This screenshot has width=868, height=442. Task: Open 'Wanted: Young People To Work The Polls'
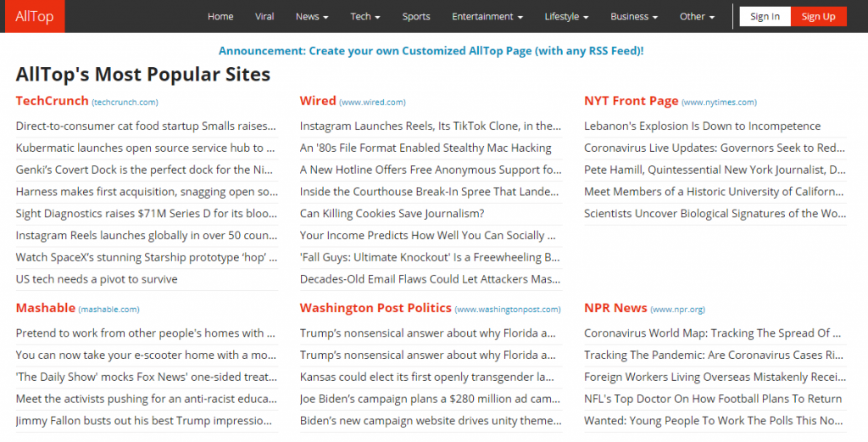point(714,421)
